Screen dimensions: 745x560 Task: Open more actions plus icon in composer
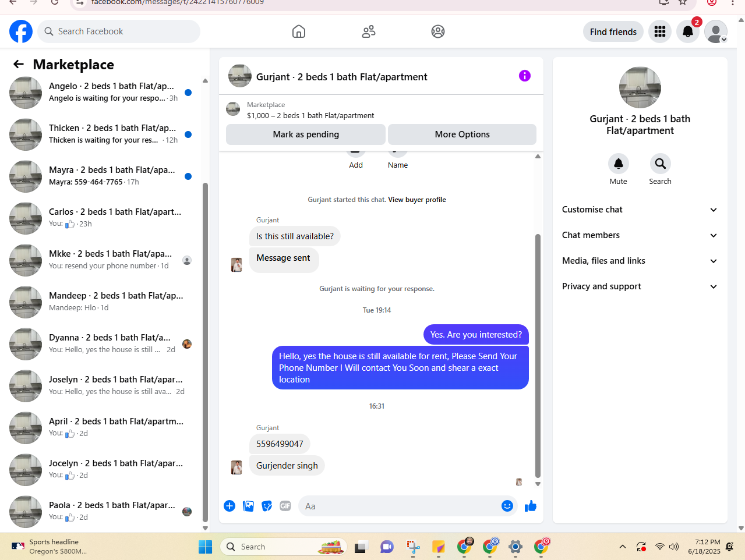pyautogui.click(x=229, y=506)
